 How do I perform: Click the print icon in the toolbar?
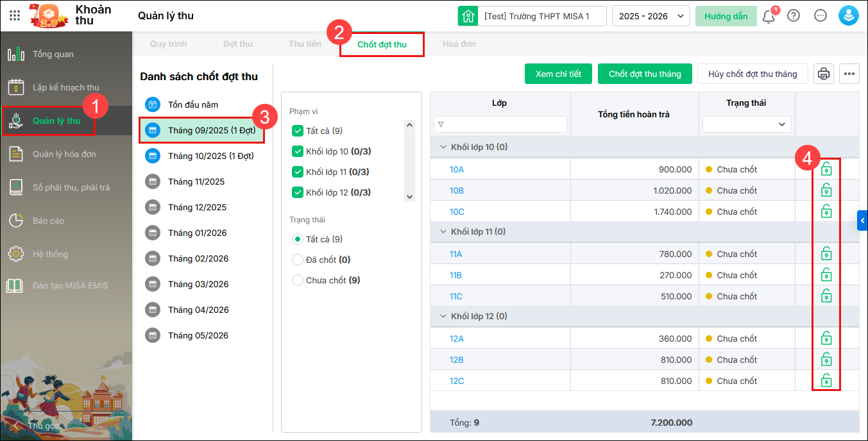click(824, 74)
